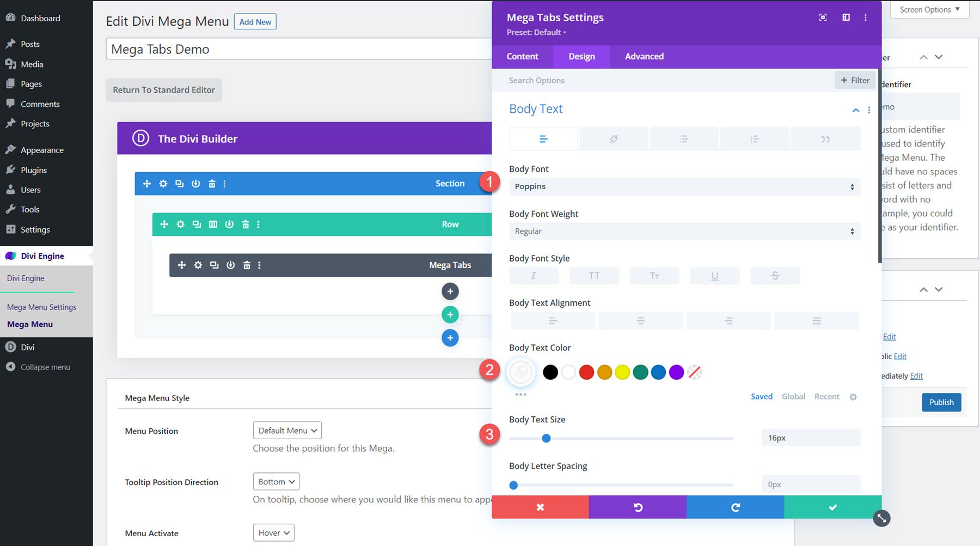Click the Mega Tabs Demo title field
The image size is (980, 546).
pyautogui.click(x=299, y=49)
